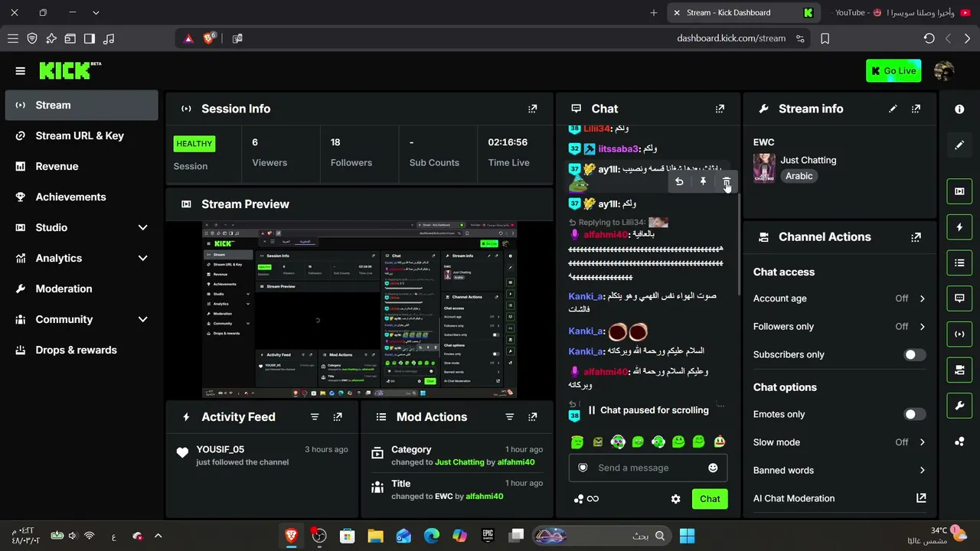Open the Banned words list

[x=840, y=471]
